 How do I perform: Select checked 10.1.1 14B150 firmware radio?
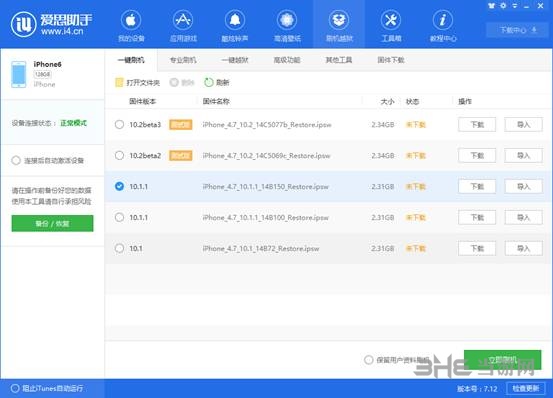click(x=120, y=186)
